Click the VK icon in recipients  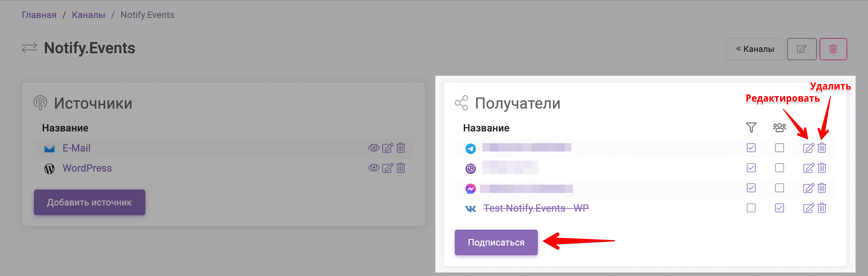point(471,209)
